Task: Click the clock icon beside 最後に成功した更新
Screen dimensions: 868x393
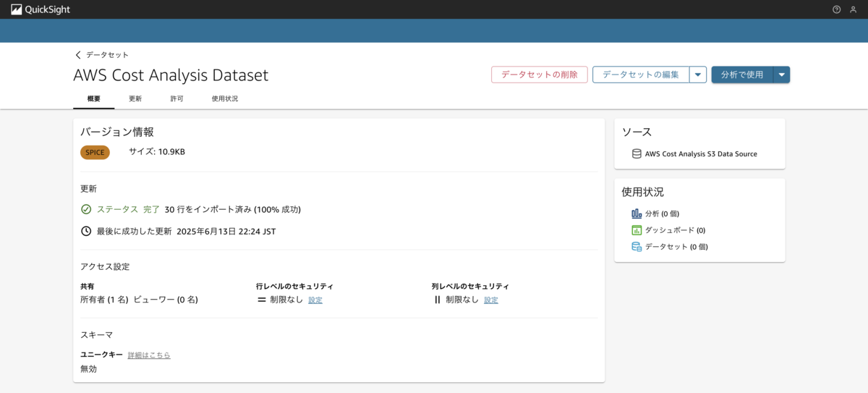Action: [x=86, y=232]
